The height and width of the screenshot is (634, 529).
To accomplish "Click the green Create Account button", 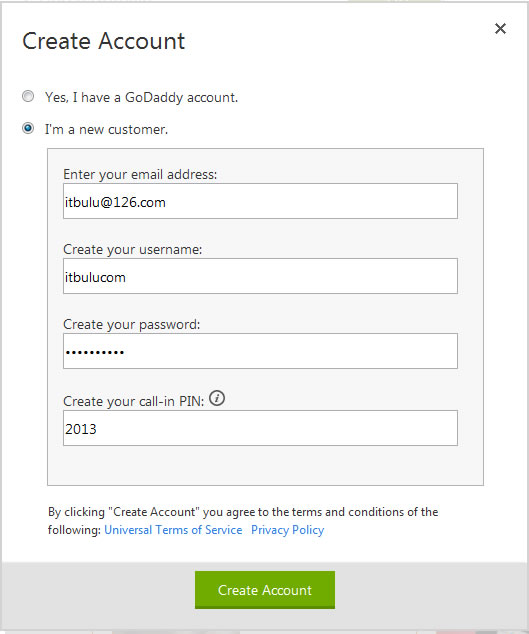I will 265,590.
